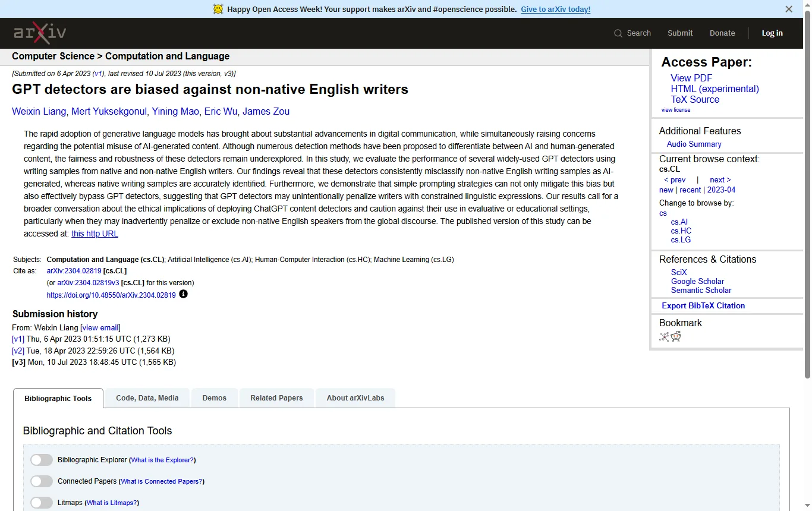Image resolution: width=812 pixels, height=511 pixels.
Task: Change browse context to cs.AI
Action: pos(679,222)
